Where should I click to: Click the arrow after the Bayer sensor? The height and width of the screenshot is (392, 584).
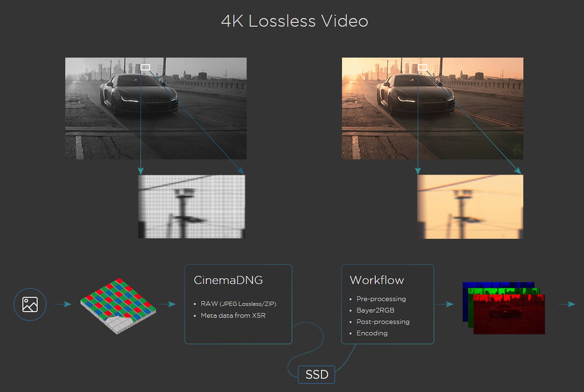click(x=167, y=304)
